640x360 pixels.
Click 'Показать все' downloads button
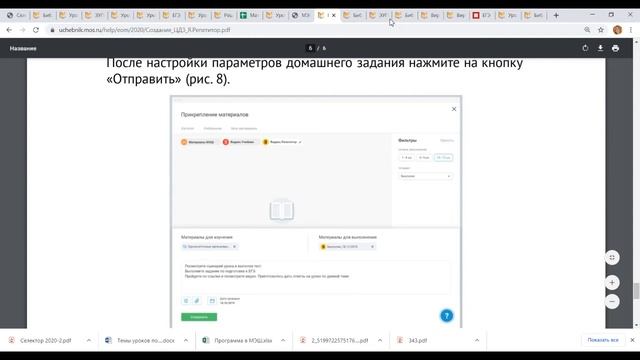[x=603, y=340]
